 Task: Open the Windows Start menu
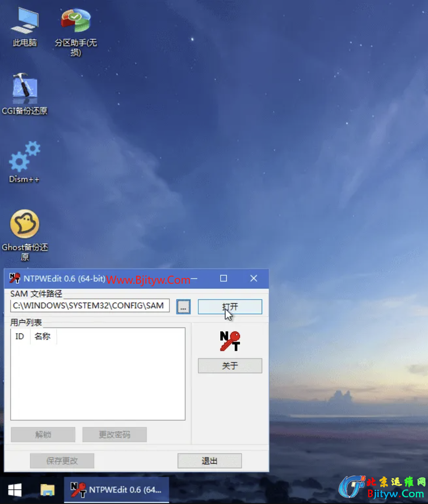point(15,490)
